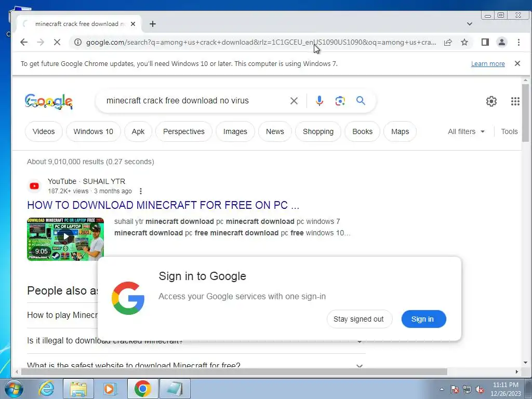Open the Chrome side panel
Image resolution: width=532 pixels, height=399 pixels.
pos(485,43)
